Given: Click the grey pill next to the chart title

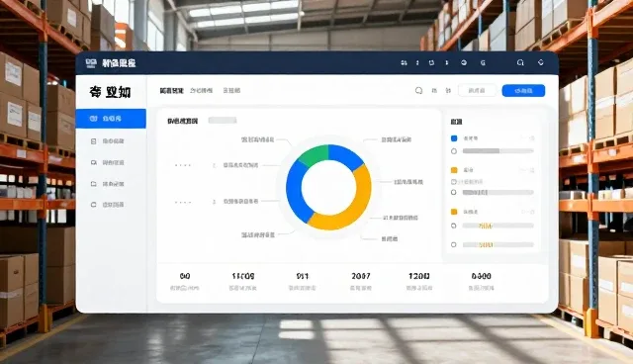Looking at the screenshot, I should [x=223, y=121].
